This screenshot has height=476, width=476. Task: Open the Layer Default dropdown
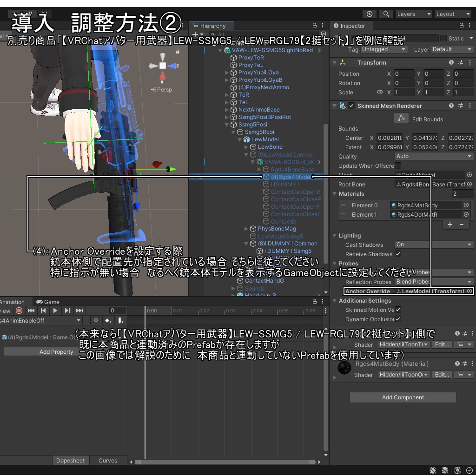451,49
